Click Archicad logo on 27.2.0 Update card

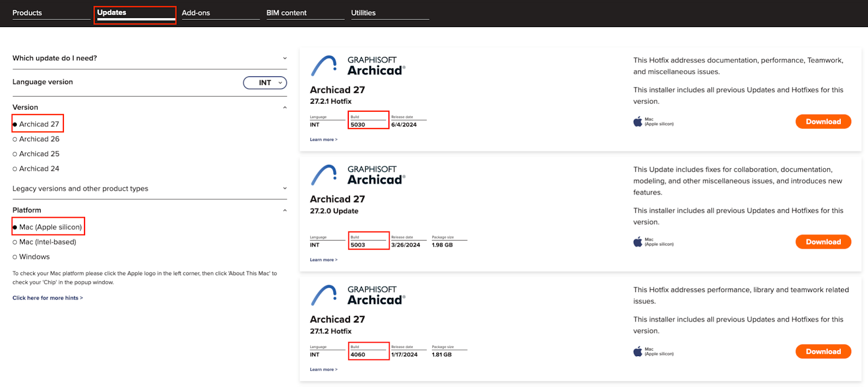pos(358,175)
